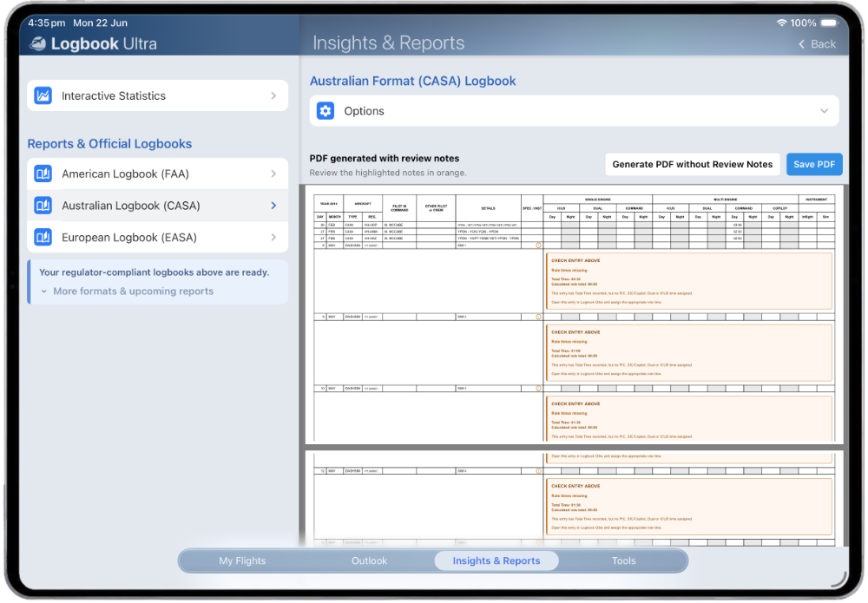Tap the Wi-Fi status icon

782,23
